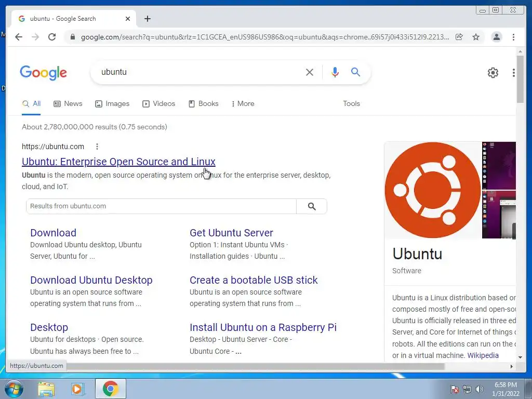Viewport: 532px width, 399px height.
Task: Open the Download sitelink
Action: point(54,233)
